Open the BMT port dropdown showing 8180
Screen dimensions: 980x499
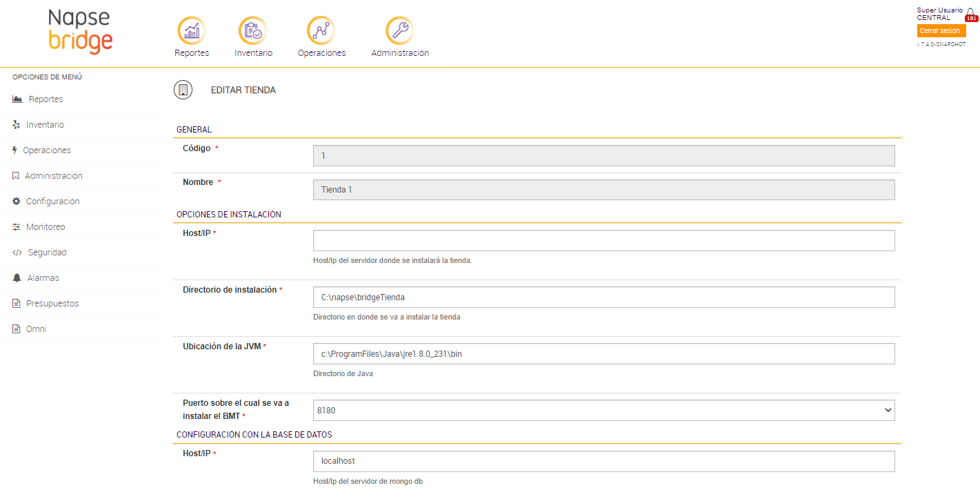(x=603, y=410)
